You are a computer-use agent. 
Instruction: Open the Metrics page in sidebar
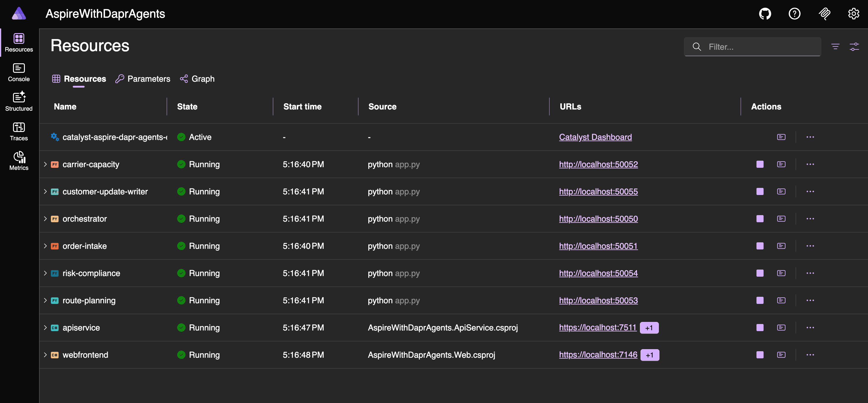19,161
